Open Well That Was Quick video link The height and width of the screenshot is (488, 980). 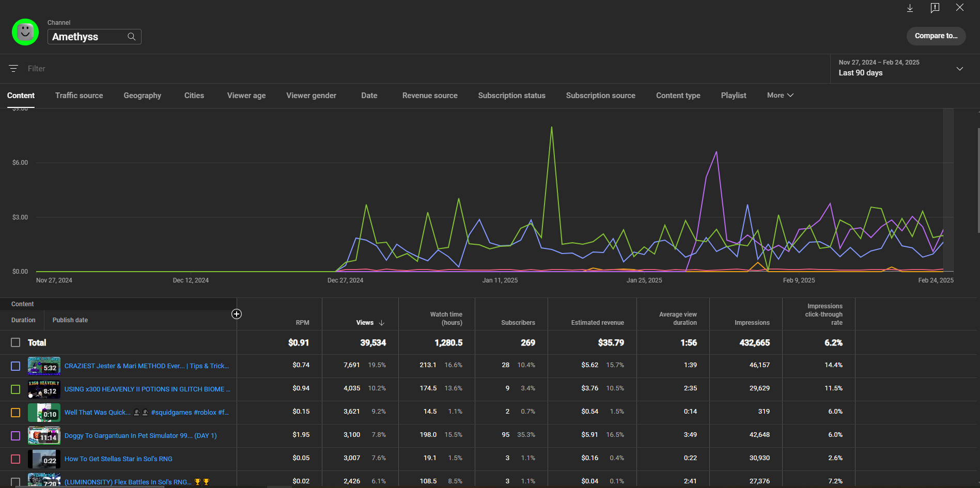click(146, 412)
